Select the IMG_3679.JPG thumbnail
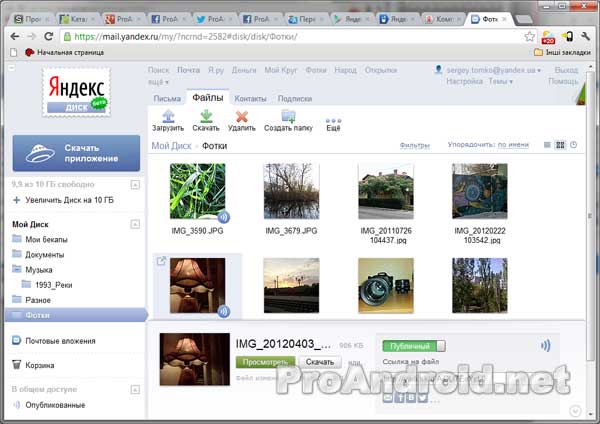The image size is (600, 424). click(x=291, y=191)
